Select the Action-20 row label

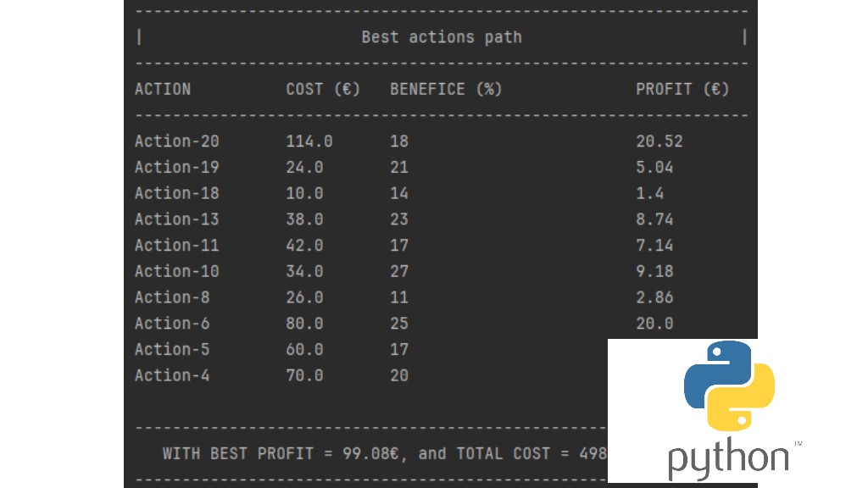click(x=176, y=141)
